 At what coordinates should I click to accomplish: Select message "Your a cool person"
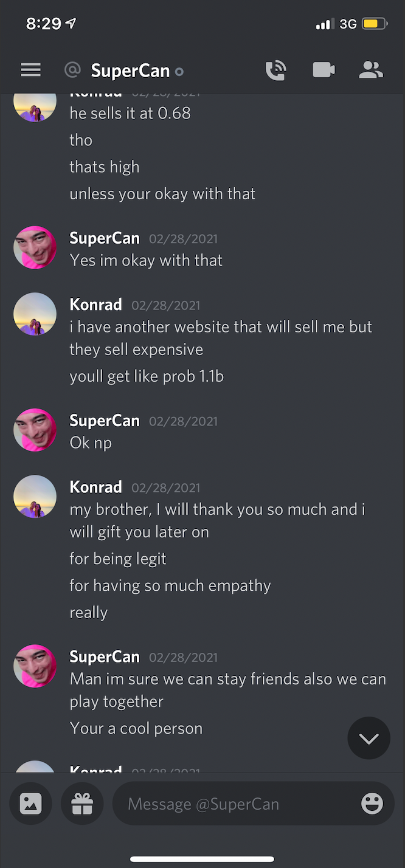(x=136, y=728)
